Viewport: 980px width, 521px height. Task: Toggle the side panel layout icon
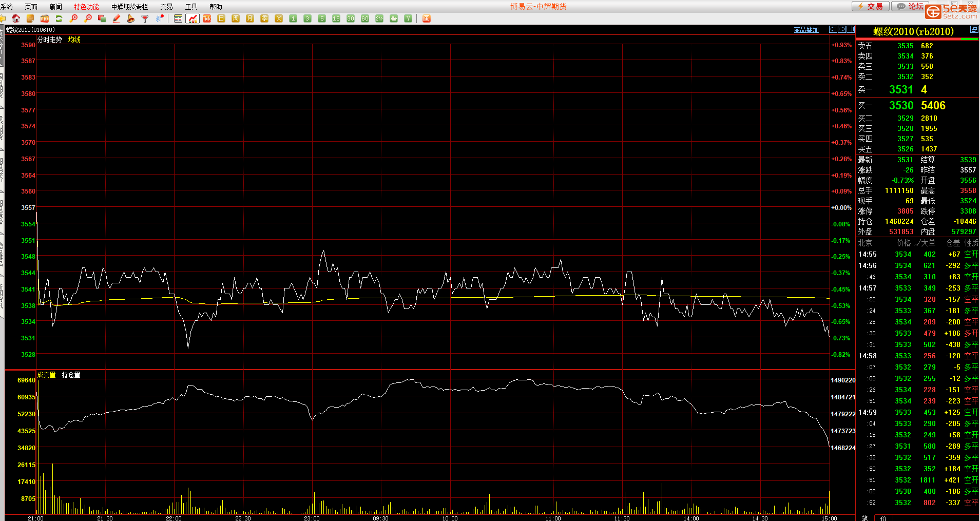click(x=851, y=30)
